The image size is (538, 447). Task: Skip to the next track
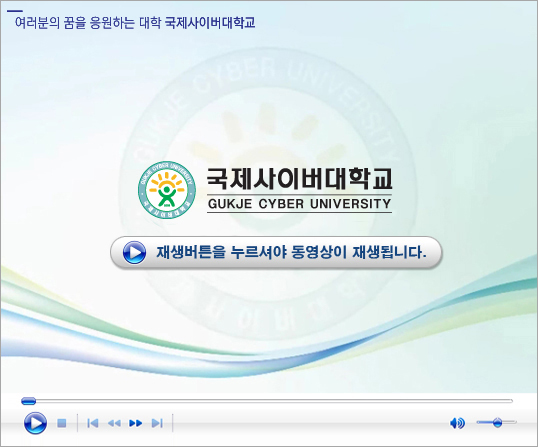coord(157,423)
